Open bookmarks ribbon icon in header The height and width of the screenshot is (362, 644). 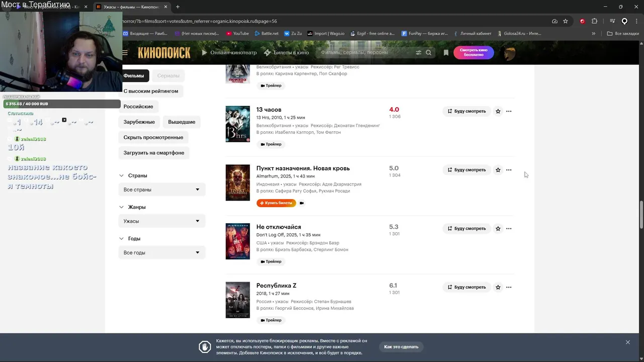click(446, 52)
